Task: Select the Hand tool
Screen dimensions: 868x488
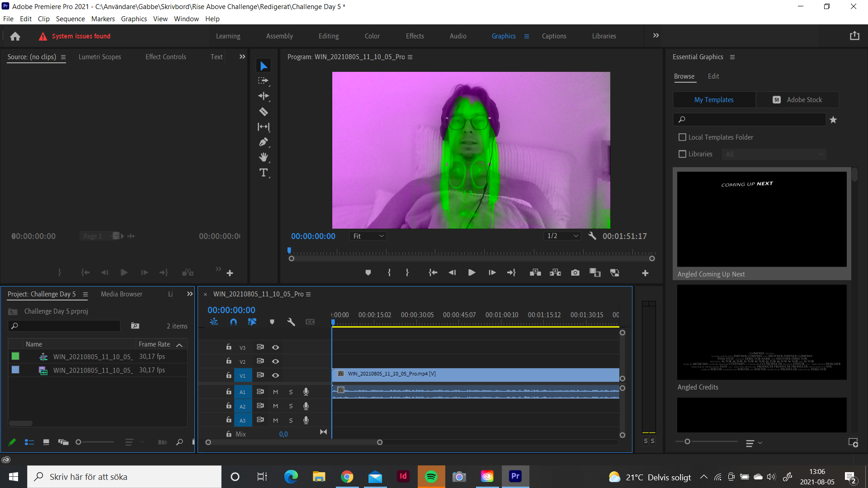Action: tap(264, 157)
